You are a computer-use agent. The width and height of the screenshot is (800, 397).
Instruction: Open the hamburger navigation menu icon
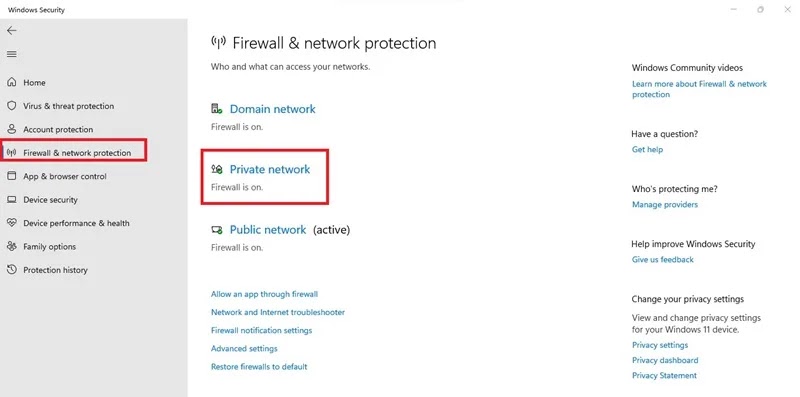click(x=11, y=54)
